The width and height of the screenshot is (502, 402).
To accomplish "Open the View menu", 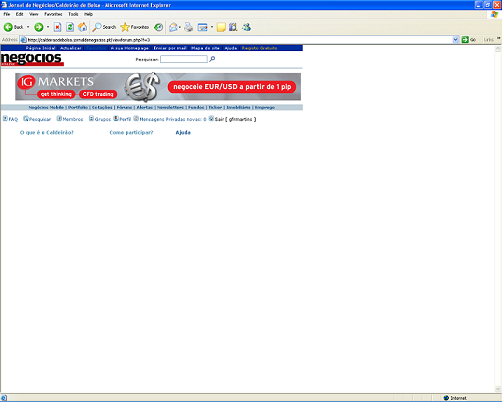I will point(34,14).
